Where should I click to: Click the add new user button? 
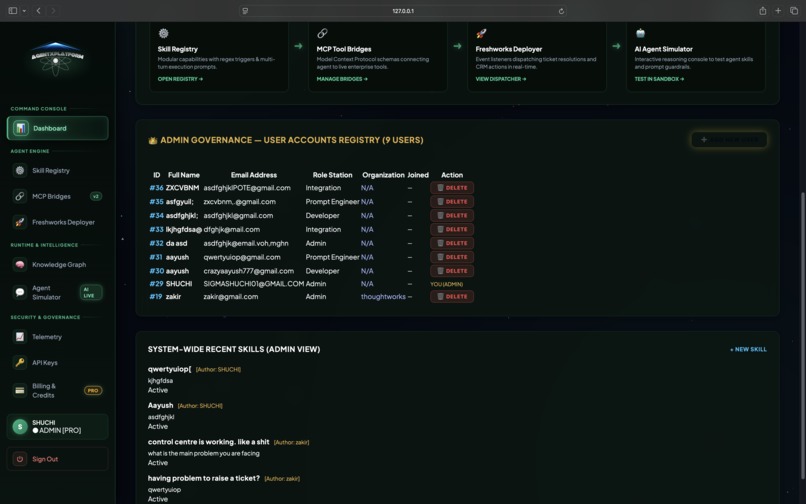tap(729, 139)
